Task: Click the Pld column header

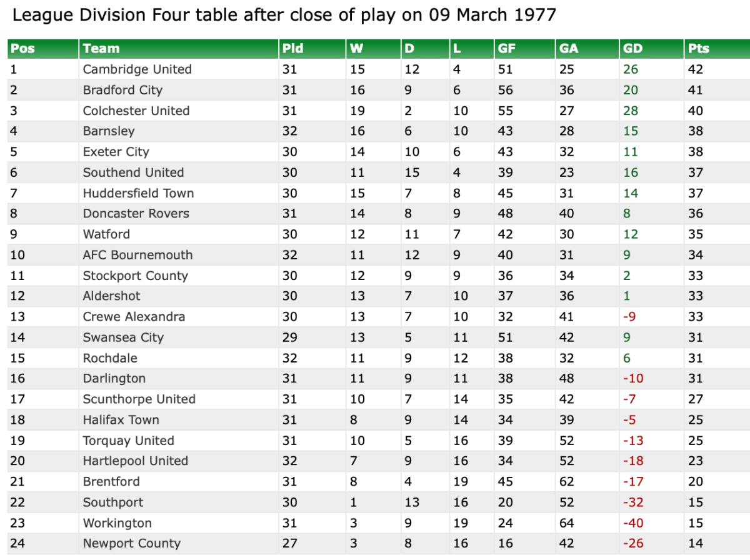Action: [293, 49]
